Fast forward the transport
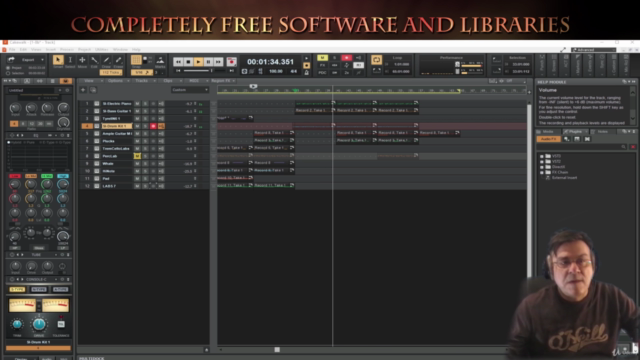This screenshot has height=360, width=640. tap(218, 62)
